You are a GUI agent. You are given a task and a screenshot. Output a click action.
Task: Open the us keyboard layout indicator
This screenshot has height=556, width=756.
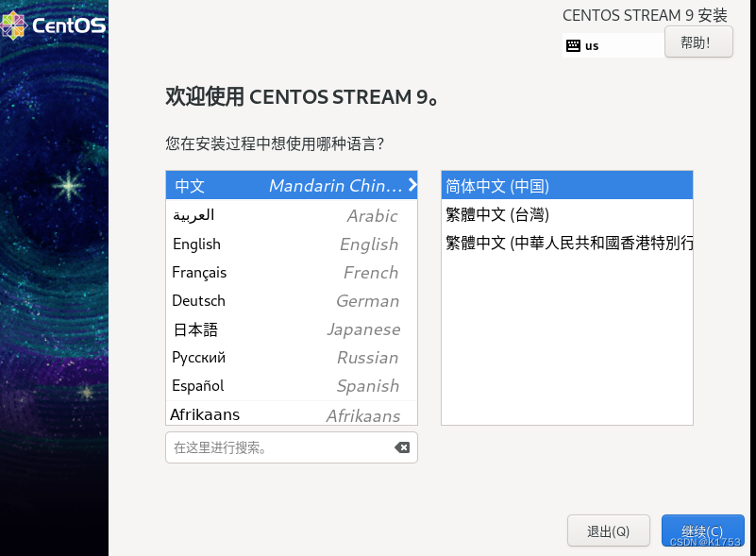(613, 45)
